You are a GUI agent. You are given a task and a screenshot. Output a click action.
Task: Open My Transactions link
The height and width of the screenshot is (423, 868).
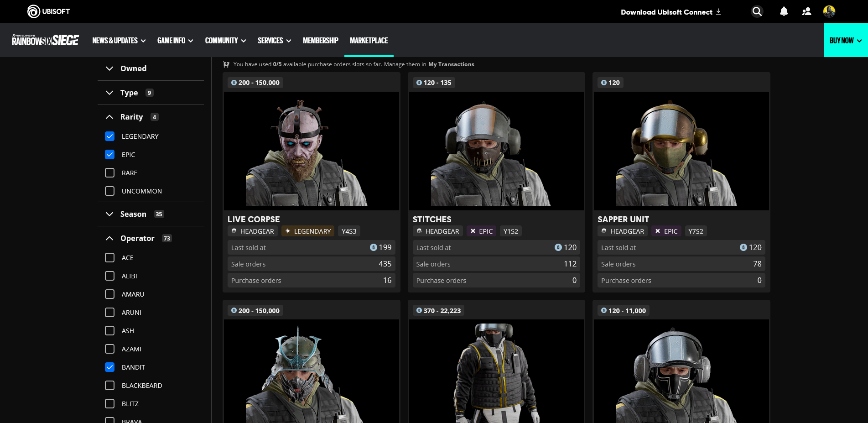[x=451, y=64]
